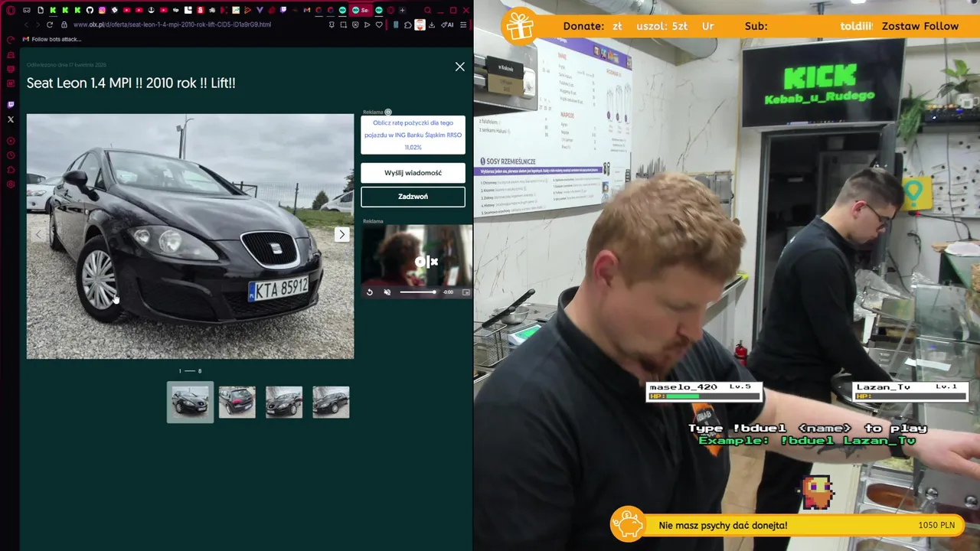Switch to the Gmail tab
The image size is (980, 551).
[306, 10]
